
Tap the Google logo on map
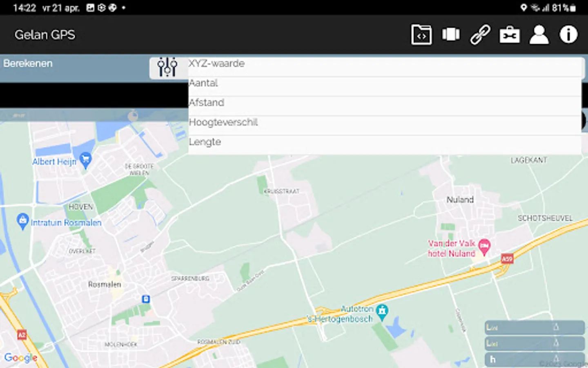(21, 358)
